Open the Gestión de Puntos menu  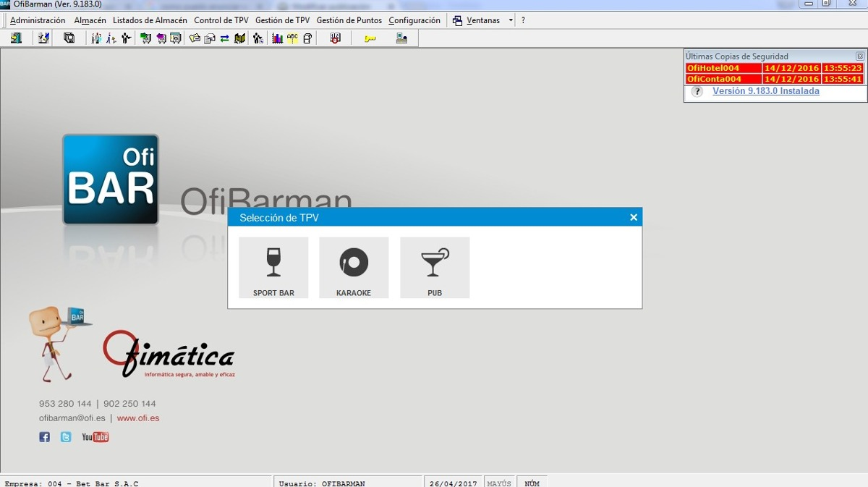(x=349, y=20)
